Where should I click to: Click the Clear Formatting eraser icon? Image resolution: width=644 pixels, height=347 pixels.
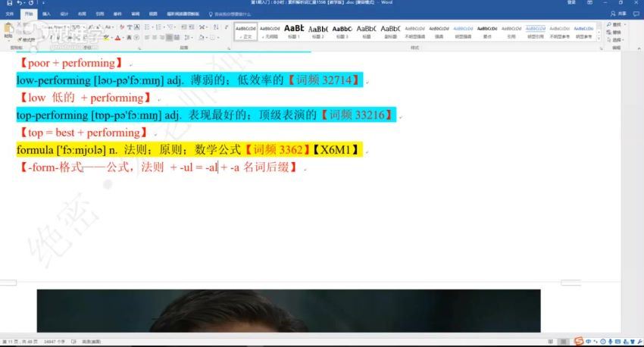coord(121,27)
